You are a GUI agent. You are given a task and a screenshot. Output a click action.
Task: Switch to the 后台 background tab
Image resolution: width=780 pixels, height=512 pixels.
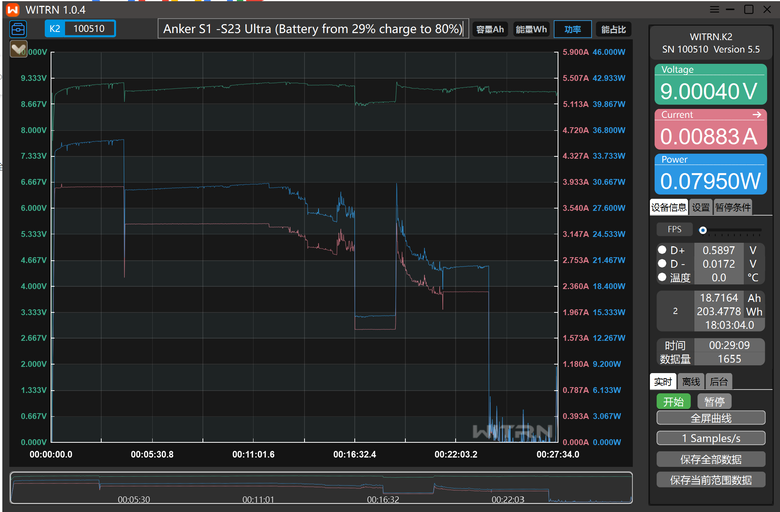point(718,382)
